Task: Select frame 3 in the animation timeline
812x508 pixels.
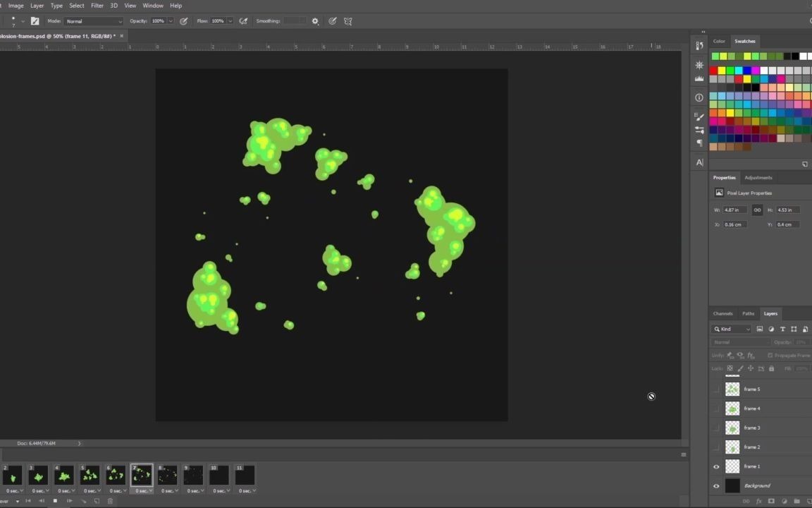Action: 39,476
